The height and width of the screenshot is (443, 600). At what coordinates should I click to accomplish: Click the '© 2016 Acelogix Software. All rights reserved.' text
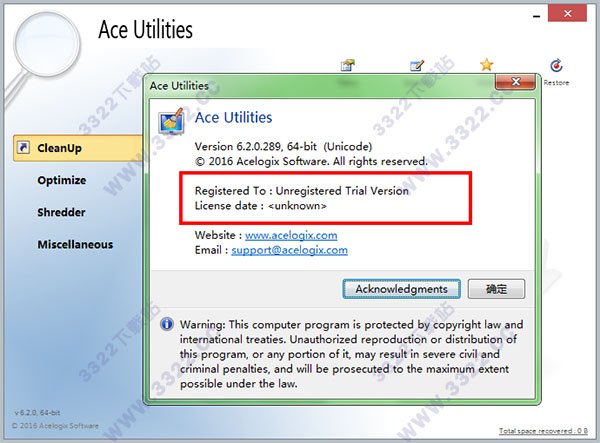[x=311, y=161]
